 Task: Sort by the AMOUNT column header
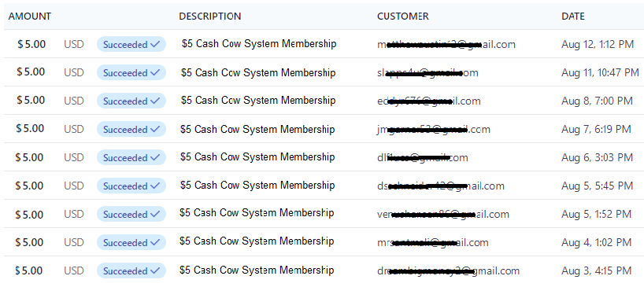30,17
